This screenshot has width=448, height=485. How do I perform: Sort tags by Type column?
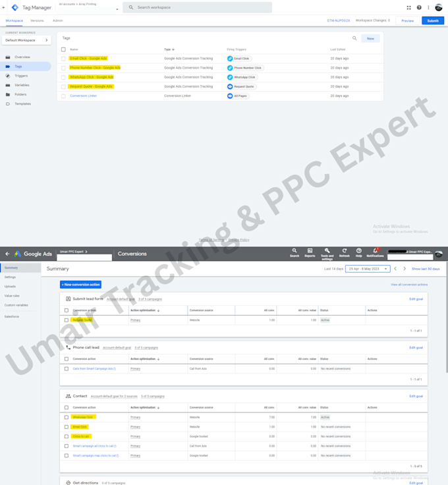pyautogui.click(x=169, y=49)
